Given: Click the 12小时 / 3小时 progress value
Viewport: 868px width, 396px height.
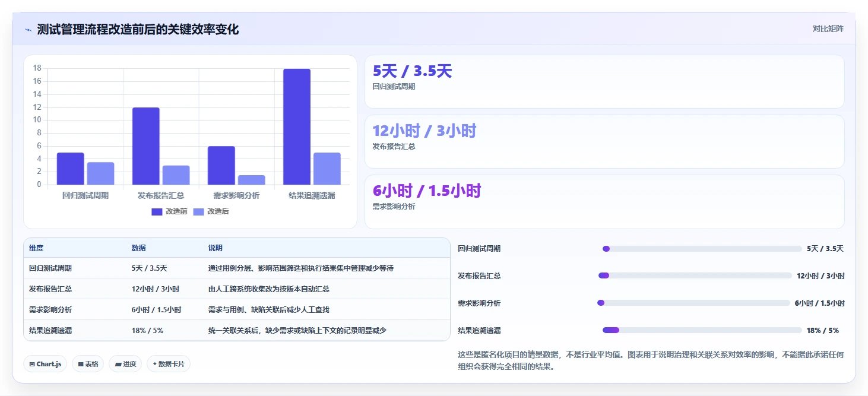Looking at the screenshot, I should point(821,276).
